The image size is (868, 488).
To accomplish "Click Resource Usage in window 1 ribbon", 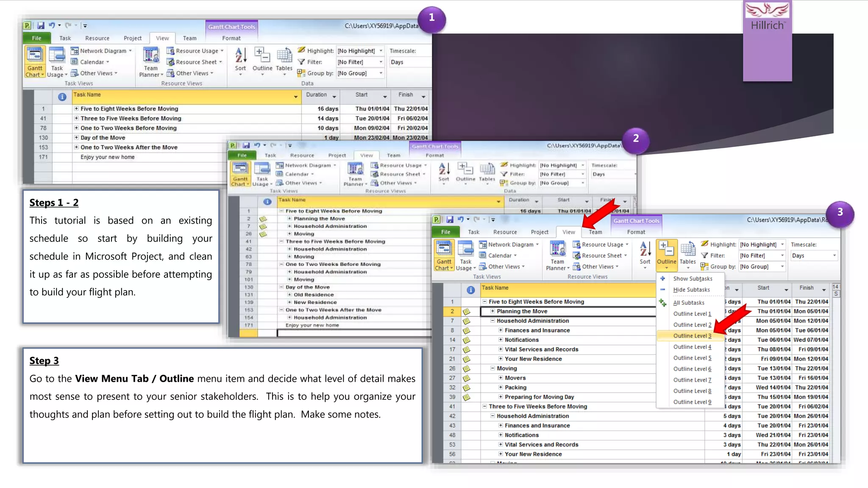I will click(x=195, y=51).
